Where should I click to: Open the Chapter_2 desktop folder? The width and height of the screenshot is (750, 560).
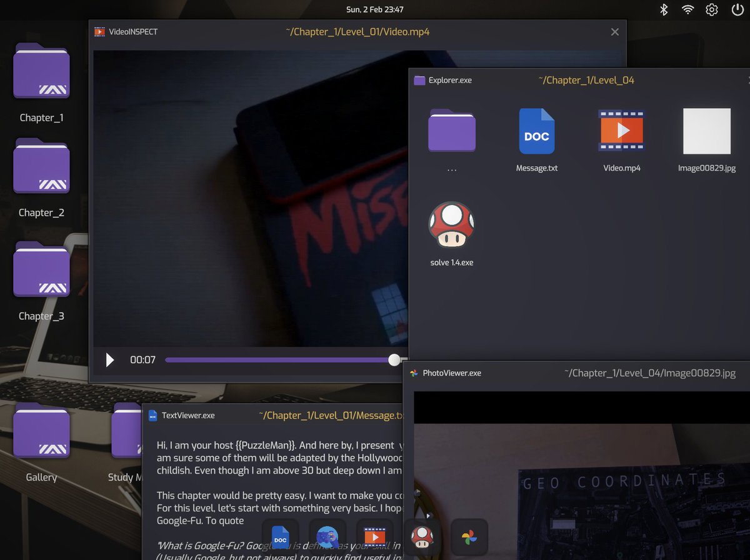point(41,166)
